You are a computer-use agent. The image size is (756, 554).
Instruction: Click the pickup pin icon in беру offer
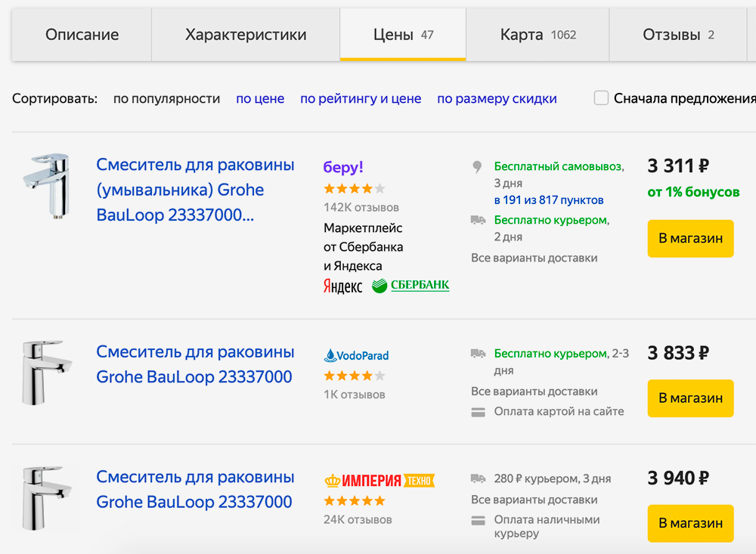(477, 167)
